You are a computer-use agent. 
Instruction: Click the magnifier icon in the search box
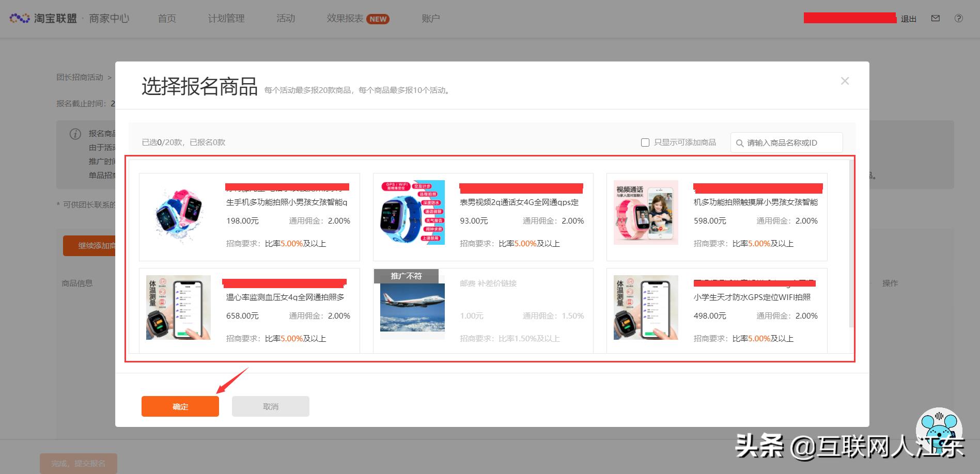pyautogui.click(x=740, y=143)
